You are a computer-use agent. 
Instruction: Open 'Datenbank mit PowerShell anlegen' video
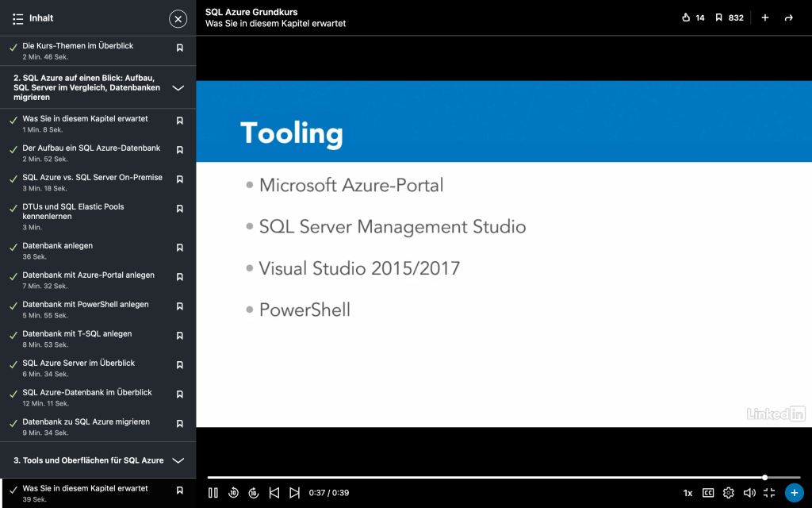pyautogui.click(x=86, y=305)
